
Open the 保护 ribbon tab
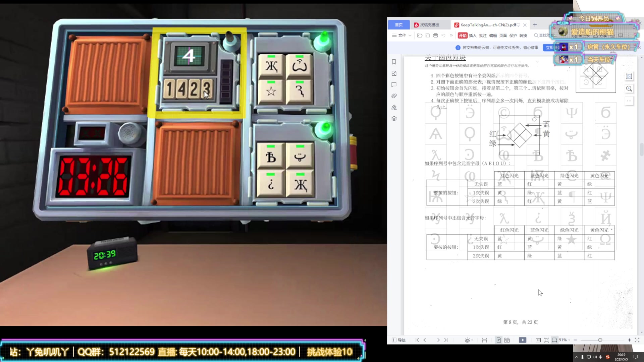(513, 36)
